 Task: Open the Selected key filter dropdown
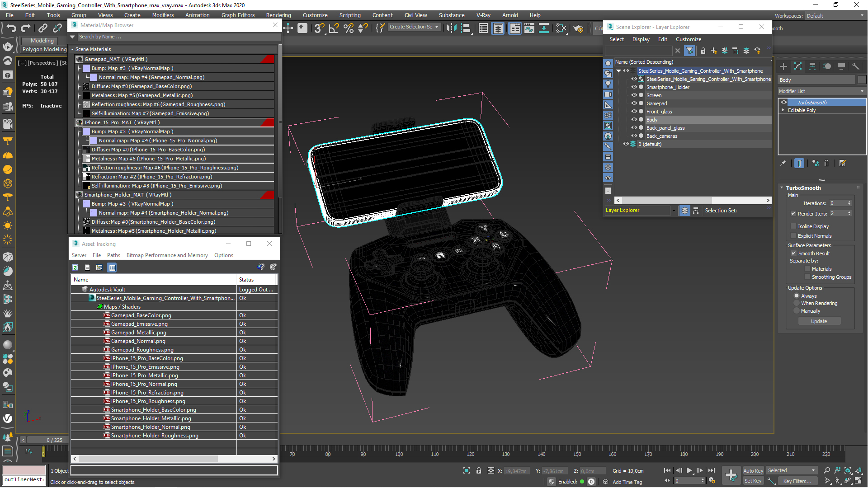point(791,470)
